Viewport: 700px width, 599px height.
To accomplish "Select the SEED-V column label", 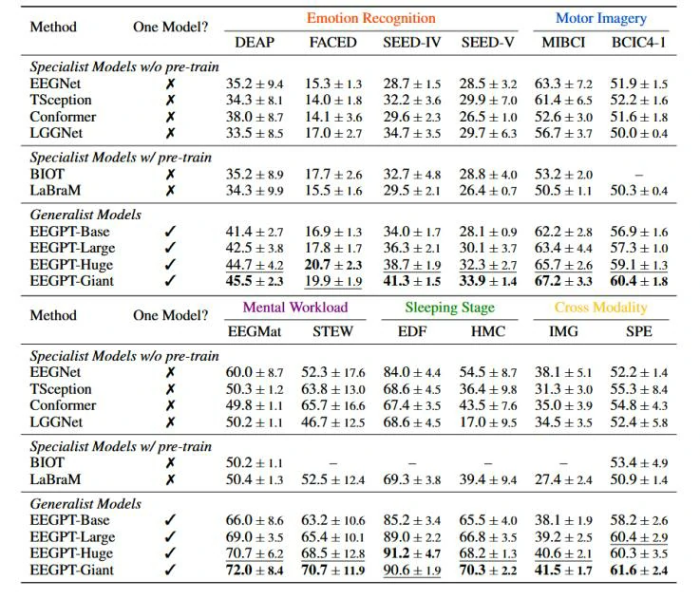I will tap(488, 42).
